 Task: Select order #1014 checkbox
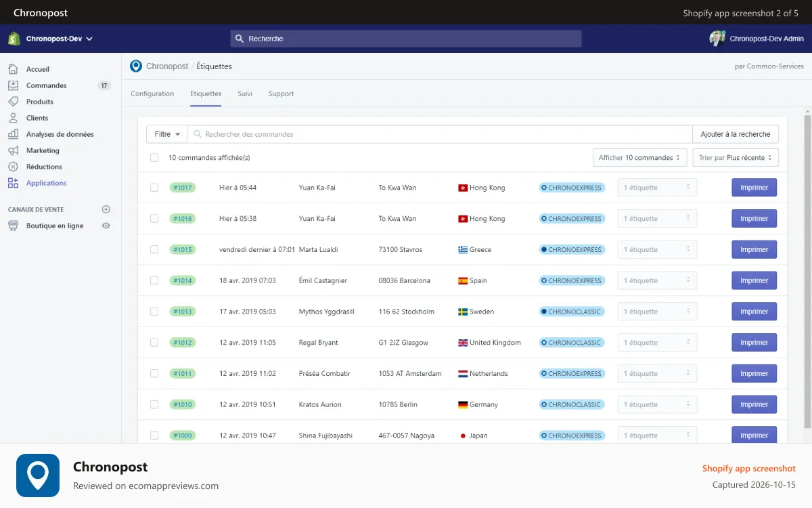[154, 280]
